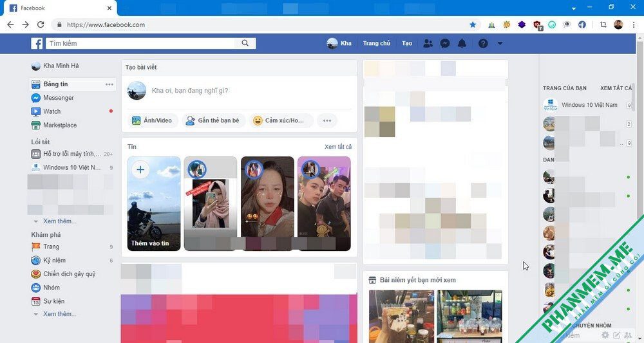The width and height of the screenshot is (644, 343).
Task: Click XEM TẤT CẢ beside Trang của bạn
Action: click(616, 88)
